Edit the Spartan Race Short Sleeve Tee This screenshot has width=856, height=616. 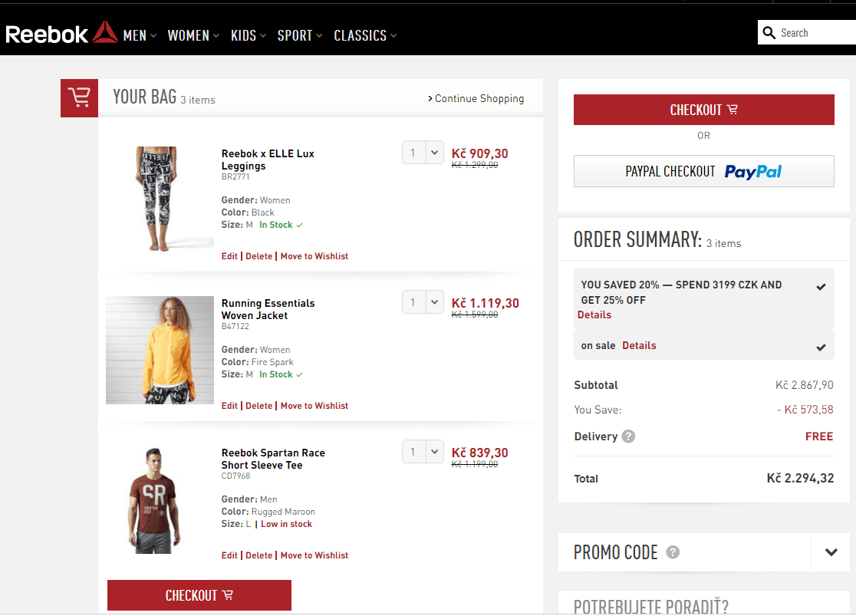click(229, 555)
